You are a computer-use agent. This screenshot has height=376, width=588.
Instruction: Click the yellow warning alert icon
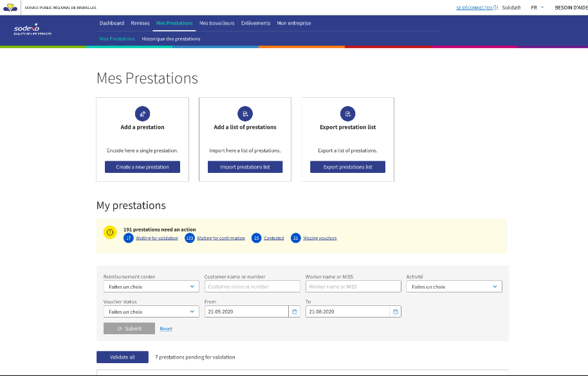click(110, 232)
